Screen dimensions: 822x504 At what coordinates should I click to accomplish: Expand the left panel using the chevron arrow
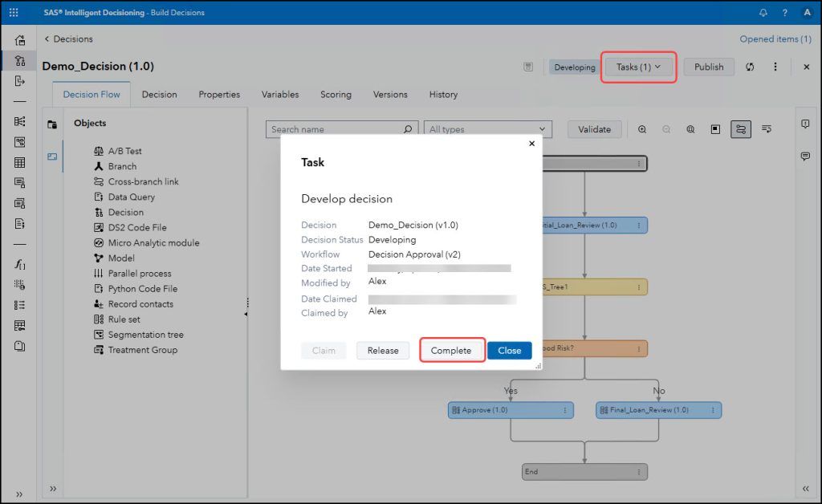point(52,488)
